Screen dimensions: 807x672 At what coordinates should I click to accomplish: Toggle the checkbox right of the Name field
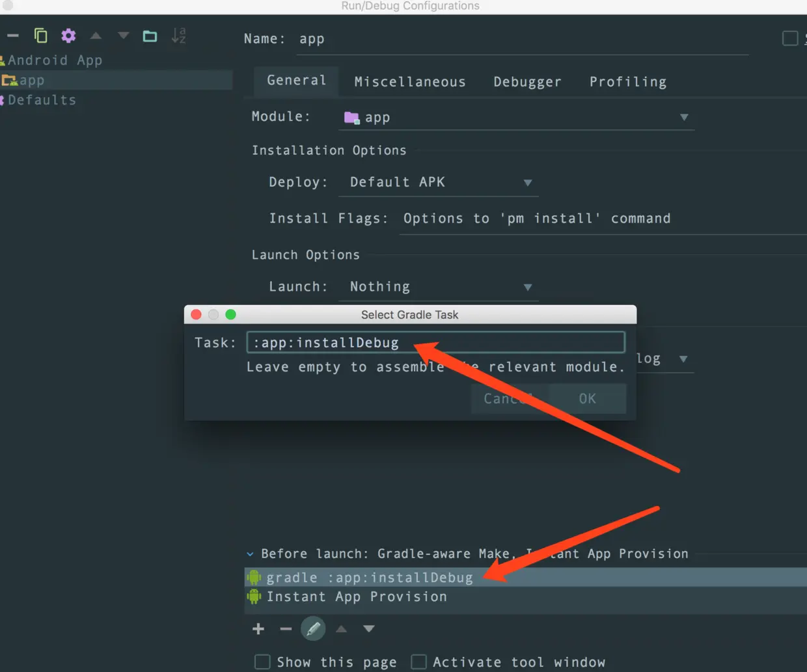coord(790,38)
